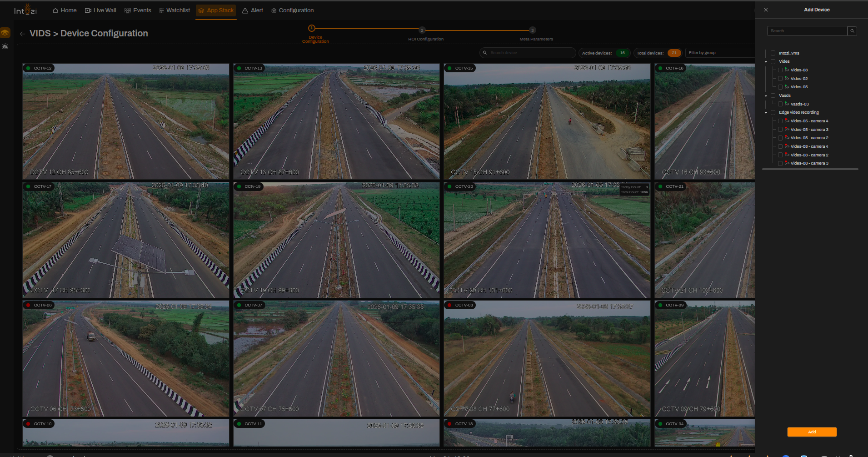Click step 3 Meta Parameters circle
The image size is (868, 457).
[533, 30]
